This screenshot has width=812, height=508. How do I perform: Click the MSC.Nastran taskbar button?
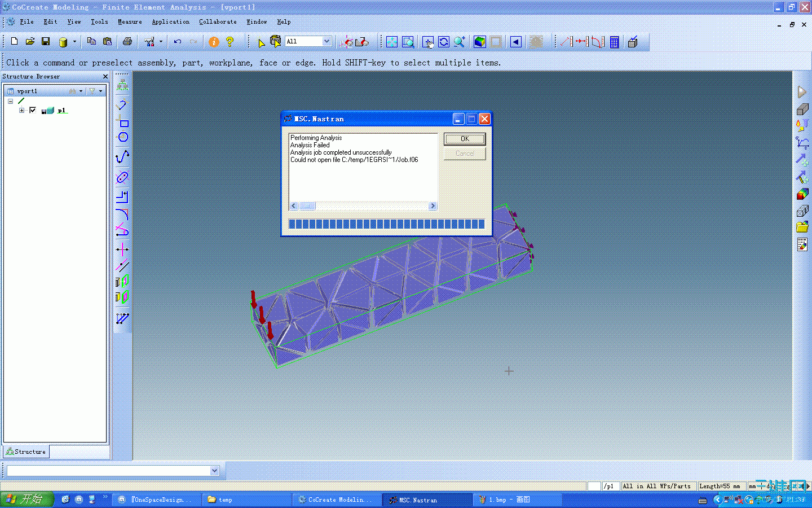[x=427, y=500]
